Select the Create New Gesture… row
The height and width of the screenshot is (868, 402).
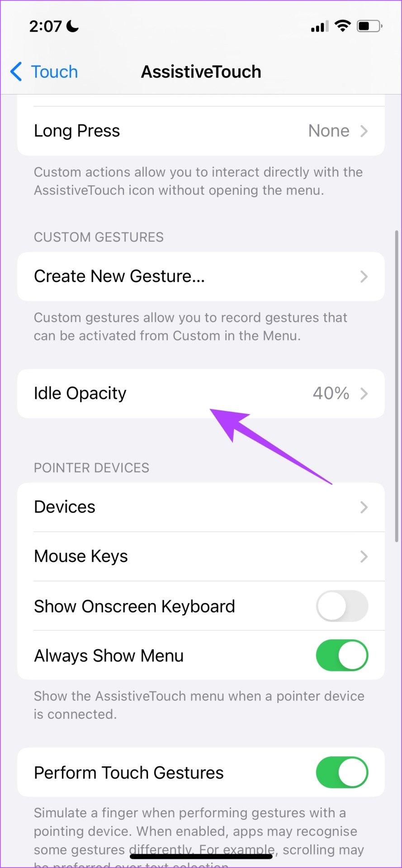coord(201,276)
